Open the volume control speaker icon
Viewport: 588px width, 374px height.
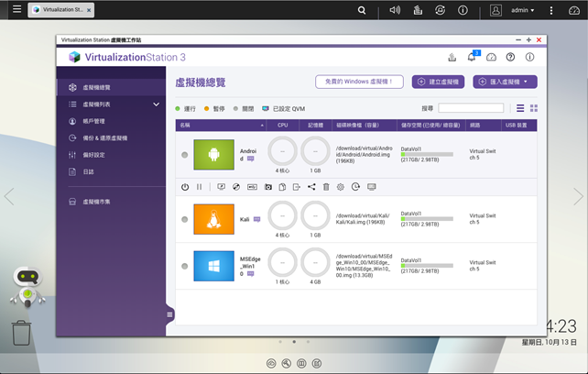point(395,10)
